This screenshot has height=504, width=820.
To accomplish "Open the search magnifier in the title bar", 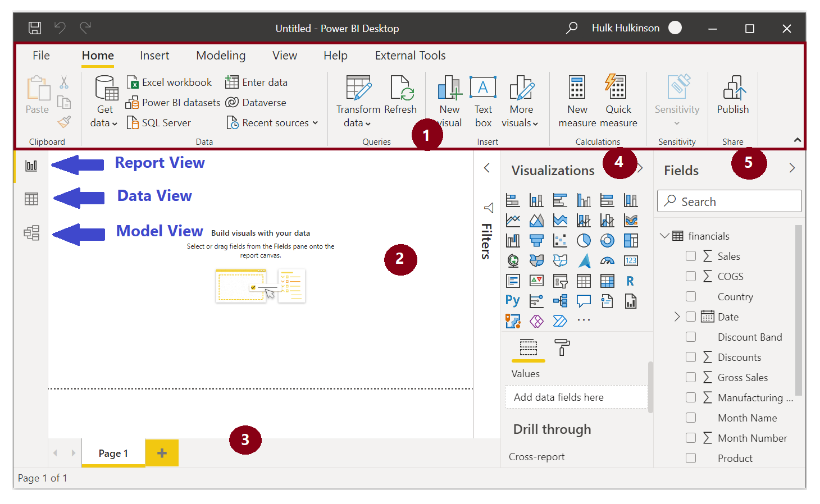I will [572, 28].
